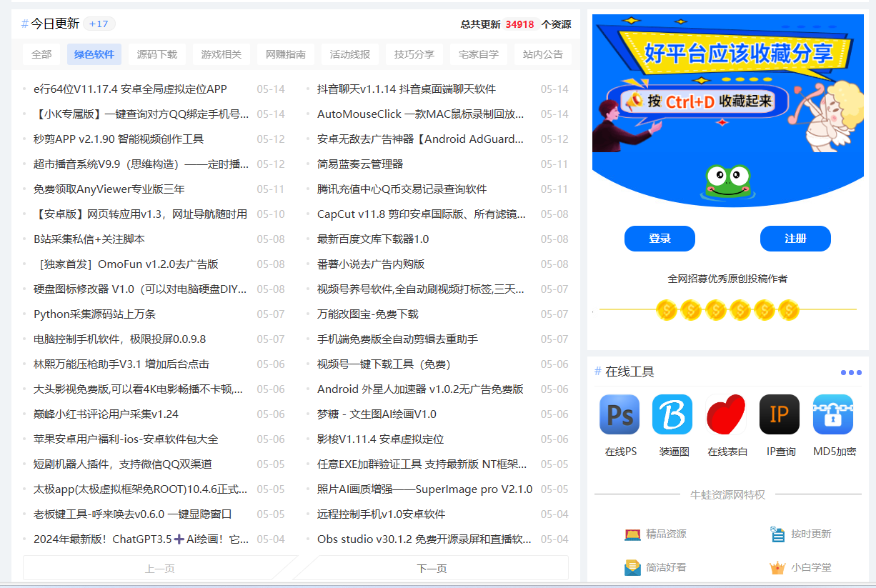Image resolution: width=876 pixels, height=588 pixels.
Task: Open the 网赚指南 tab
Action: tap(285, 54)
